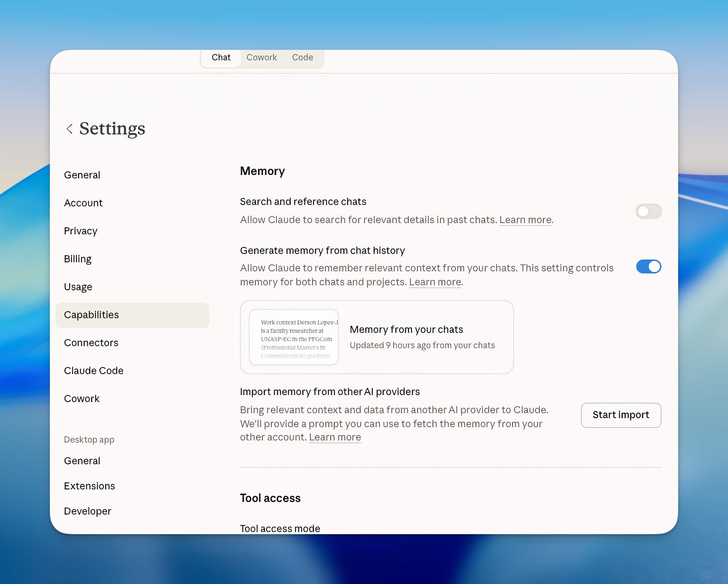This screenshot has width=728, height=584.
Task: Open Developer settings under Desktop app
Action: (87, 511)
